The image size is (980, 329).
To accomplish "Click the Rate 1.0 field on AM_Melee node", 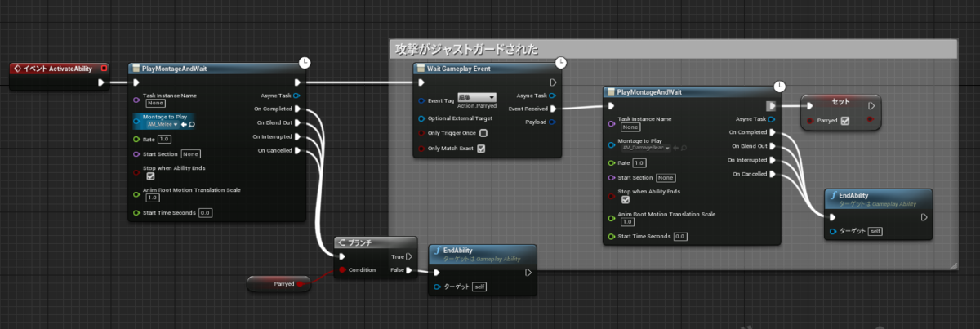I will [x=163, y=140].
